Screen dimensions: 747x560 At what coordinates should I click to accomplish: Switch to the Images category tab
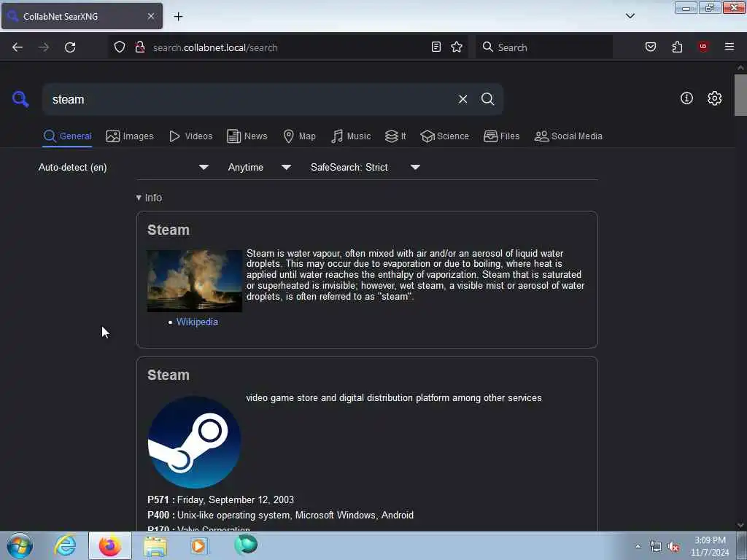tap(130, 136)
